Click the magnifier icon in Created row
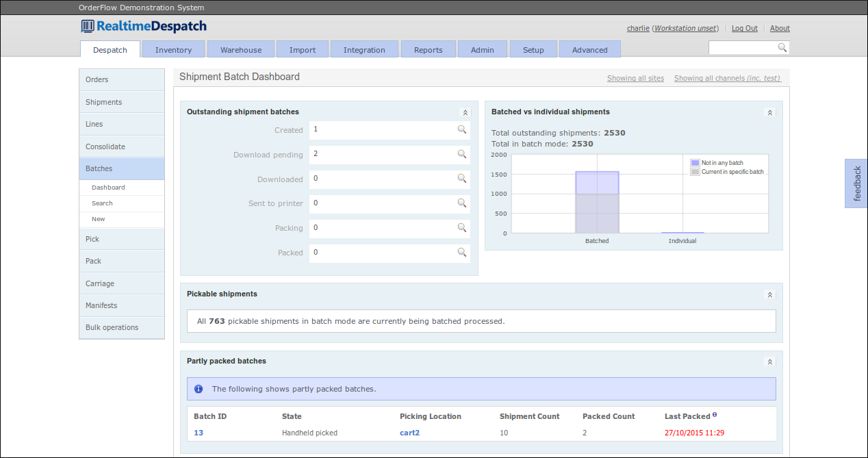The image size is (868, 458). [462, 129]
